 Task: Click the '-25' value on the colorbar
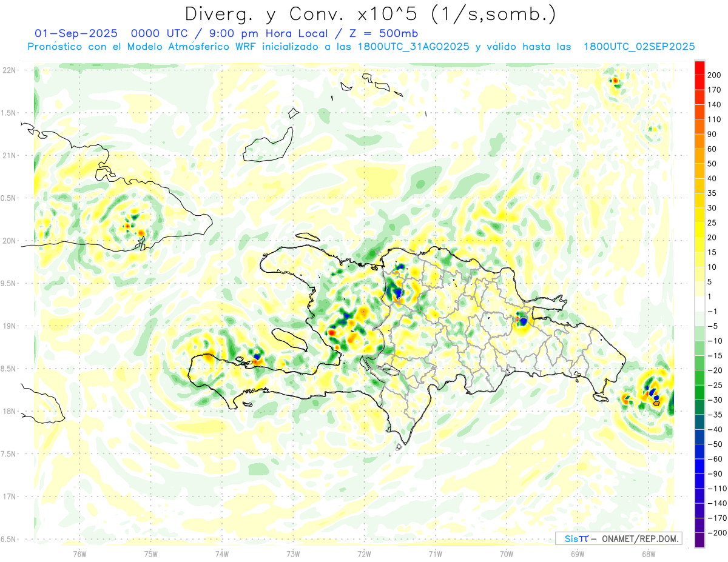[x=716, y=385]
